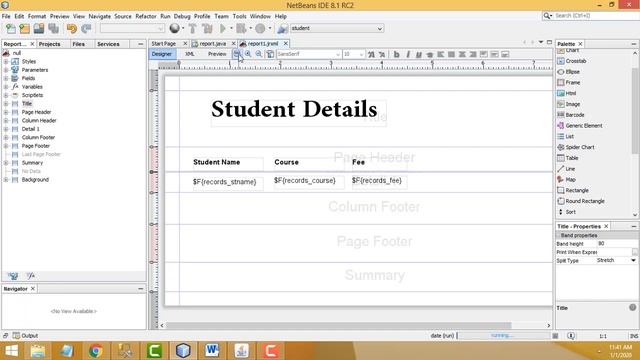640x360 pixels.
Task: Toggle vertical align top
Action: (x=484, y=54)
